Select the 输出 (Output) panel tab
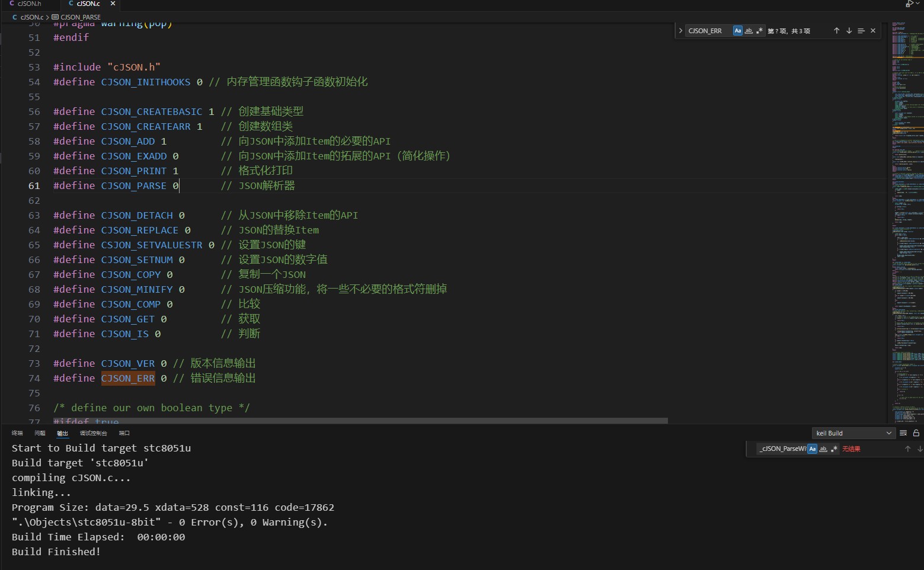 pos(62,433)
